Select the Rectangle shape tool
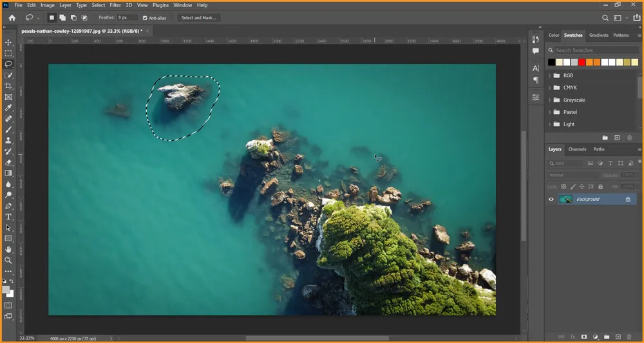The width and height of the screenshot is (644, 343). tap(8, 238)
